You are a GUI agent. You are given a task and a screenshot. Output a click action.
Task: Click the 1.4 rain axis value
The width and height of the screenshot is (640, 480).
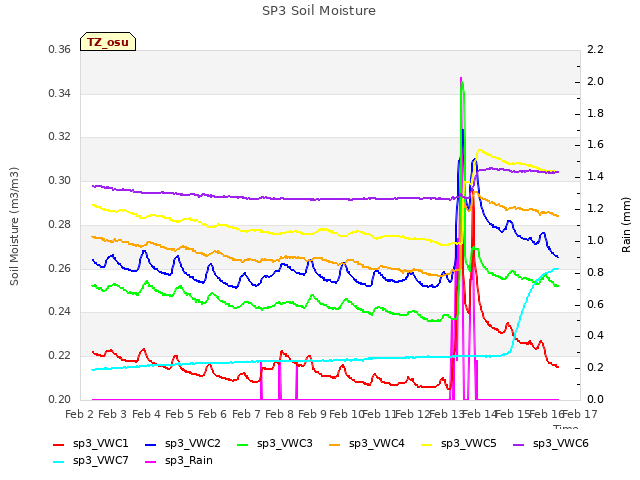pos(595,176)
